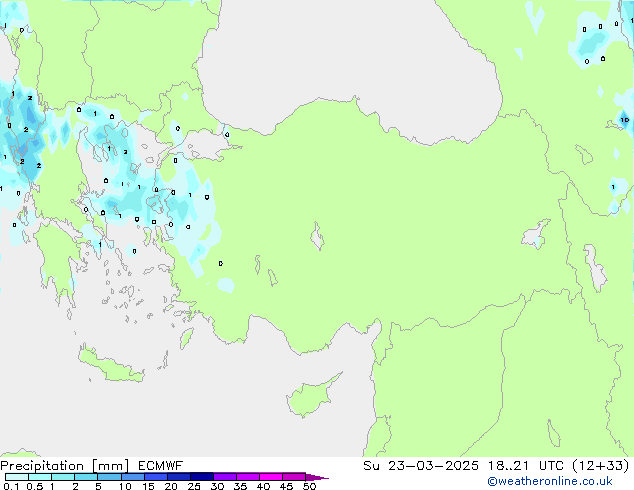Click the 20–25 mm legend color swatch
This screenshot has width=634, height=490.
(x=178, y=477)
